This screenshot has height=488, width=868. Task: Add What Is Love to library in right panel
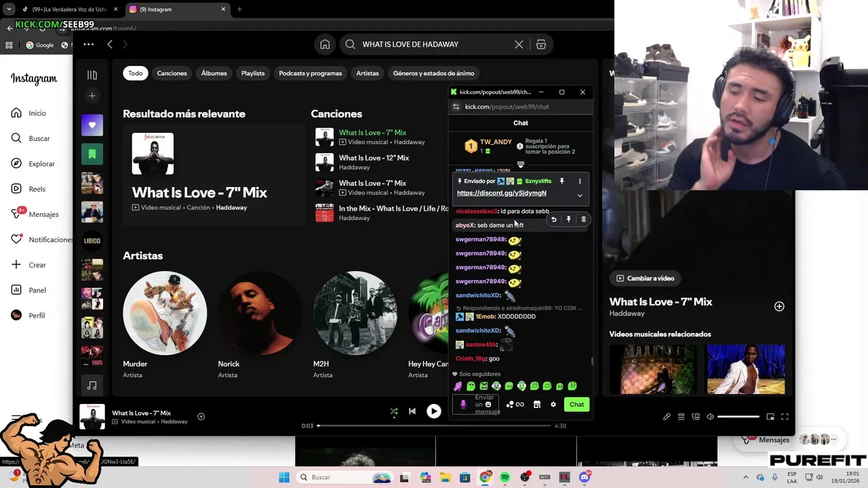[x=779, y=306]
